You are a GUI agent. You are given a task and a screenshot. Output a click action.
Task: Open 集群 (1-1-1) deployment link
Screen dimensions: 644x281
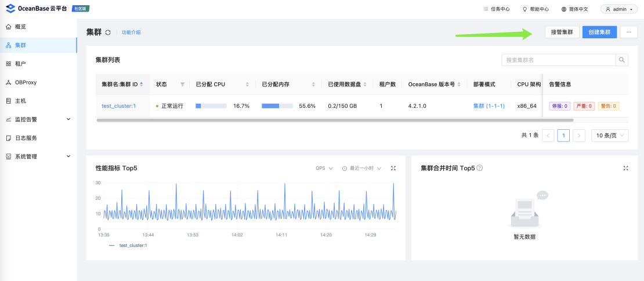(489, 106)
